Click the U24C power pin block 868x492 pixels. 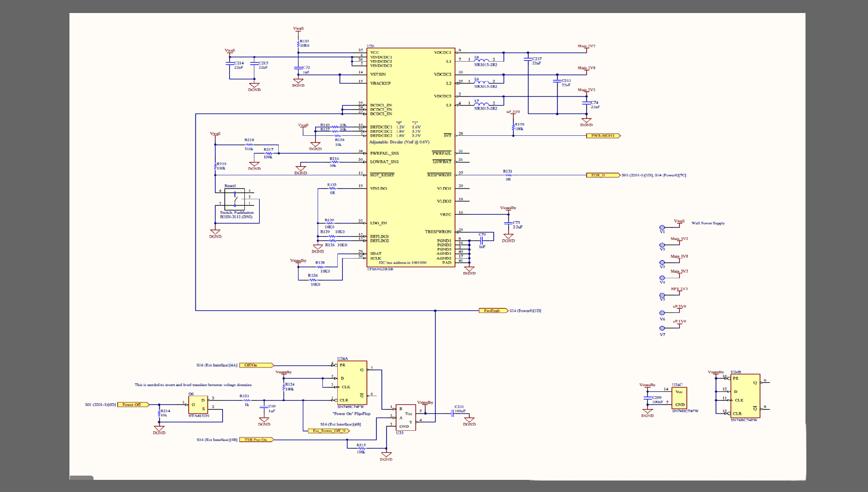pos(679,398)
